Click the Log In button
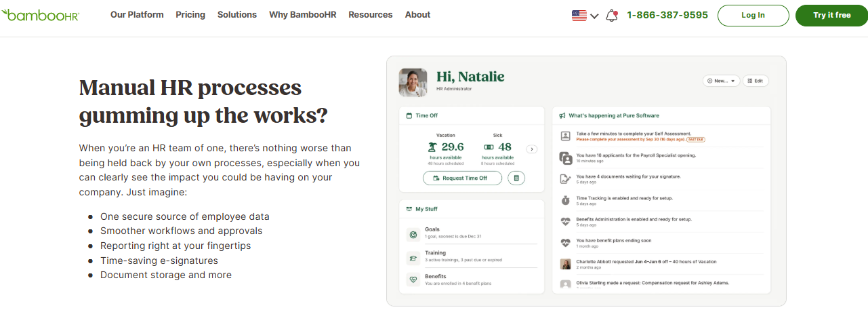Viewport: 868px width, 327px height. pyautogui.click(x=753, y=16)
